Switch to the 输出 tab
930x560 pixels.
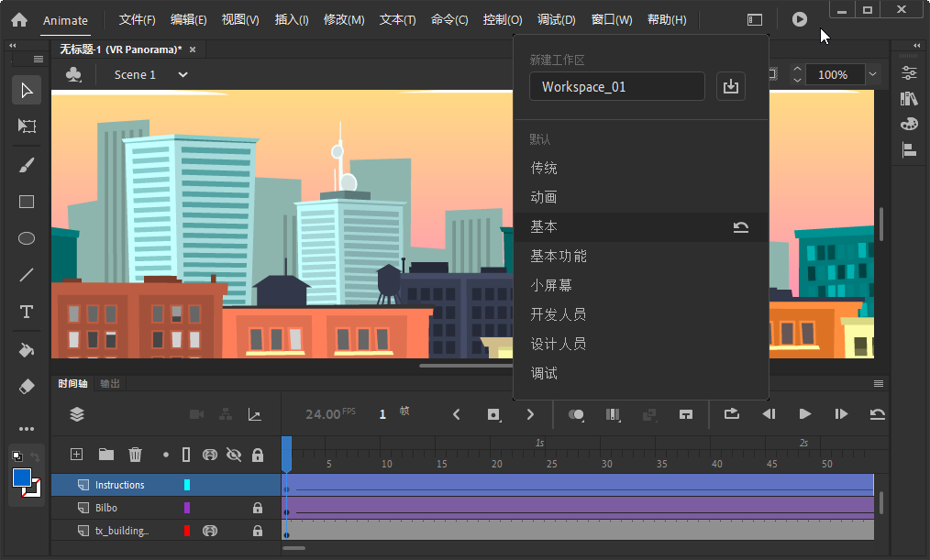[x=109, y=383]
